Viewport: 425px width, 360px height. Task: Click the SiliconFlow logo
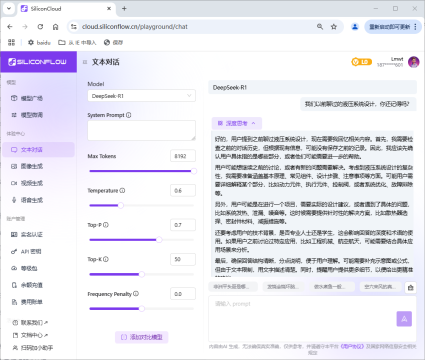tap(37, 62)
